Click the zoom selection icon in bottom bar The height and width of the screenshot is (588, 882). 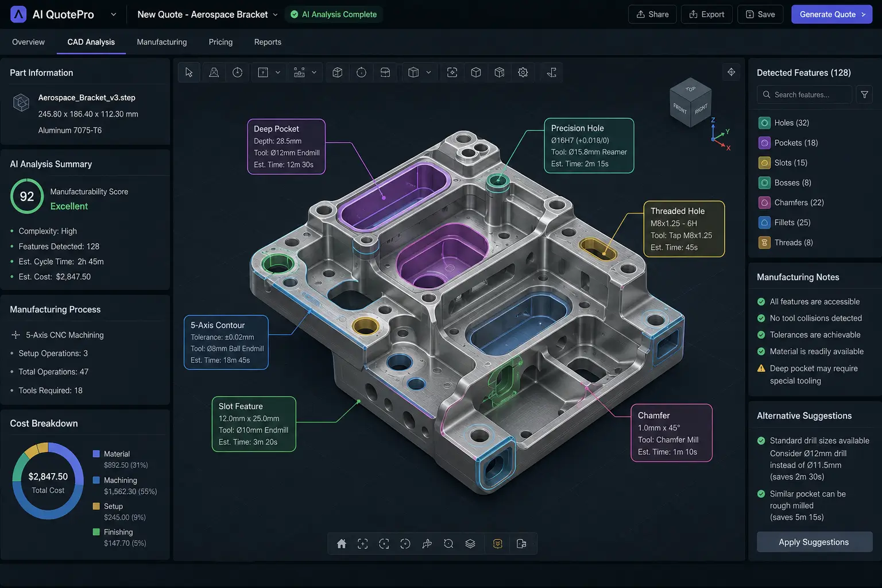[x=384, y=544]
